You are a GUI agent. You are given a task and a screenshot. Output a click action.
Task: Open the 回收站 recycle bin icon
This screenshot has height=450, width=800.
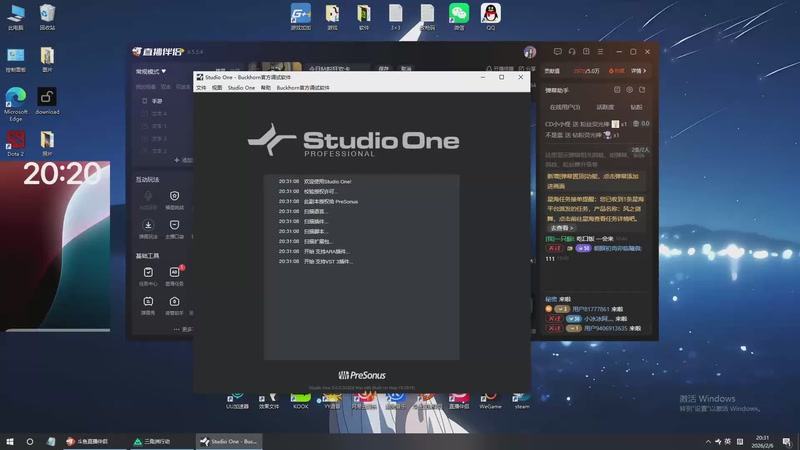47,16
